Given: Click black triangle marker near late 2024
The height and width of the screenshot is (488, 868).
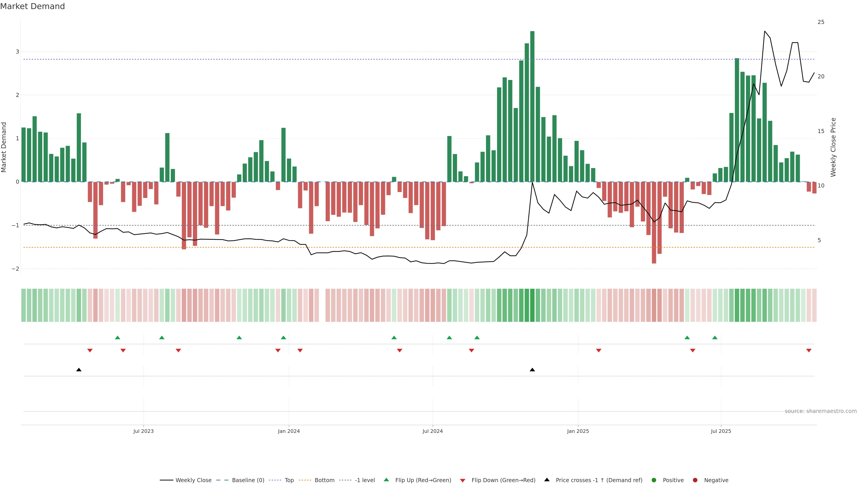Looking at the screenshot, I should pyautogui.click(x=532, y=370).
